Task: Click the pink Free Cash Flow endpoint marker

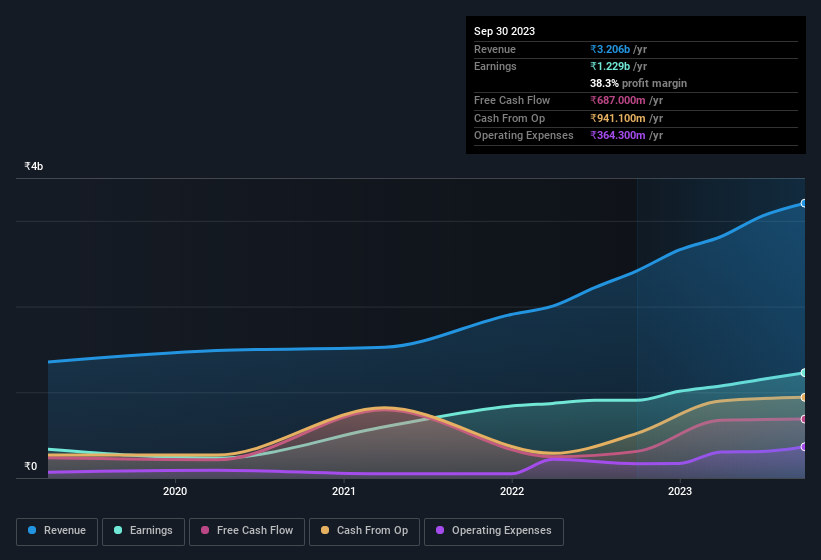Action: pos(803,419)
